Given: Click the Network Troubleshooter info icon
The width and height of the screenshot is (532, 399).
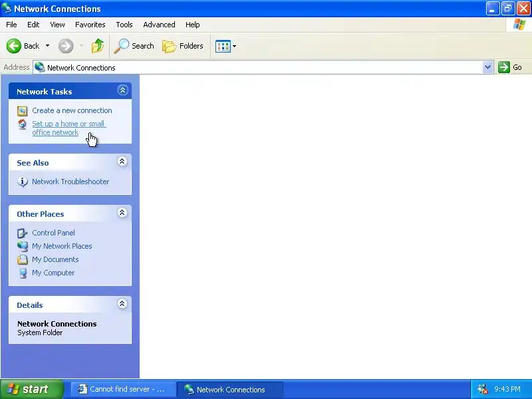Looking at the screenshot, I should pyautogui.click(x=23, y=182).
